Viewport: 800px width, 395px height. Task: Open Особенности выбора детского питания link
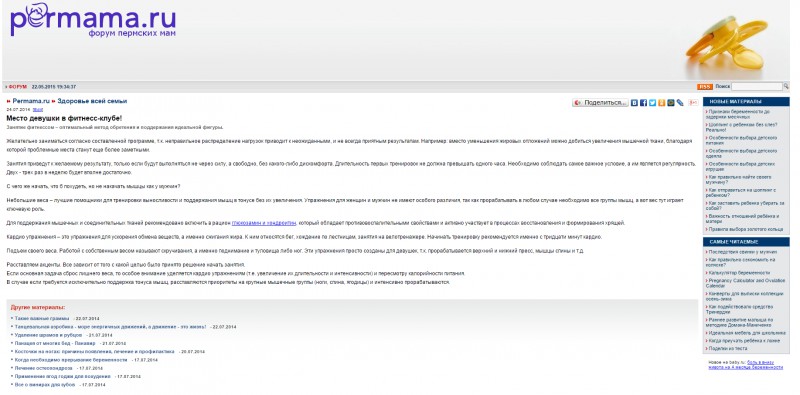742,140
